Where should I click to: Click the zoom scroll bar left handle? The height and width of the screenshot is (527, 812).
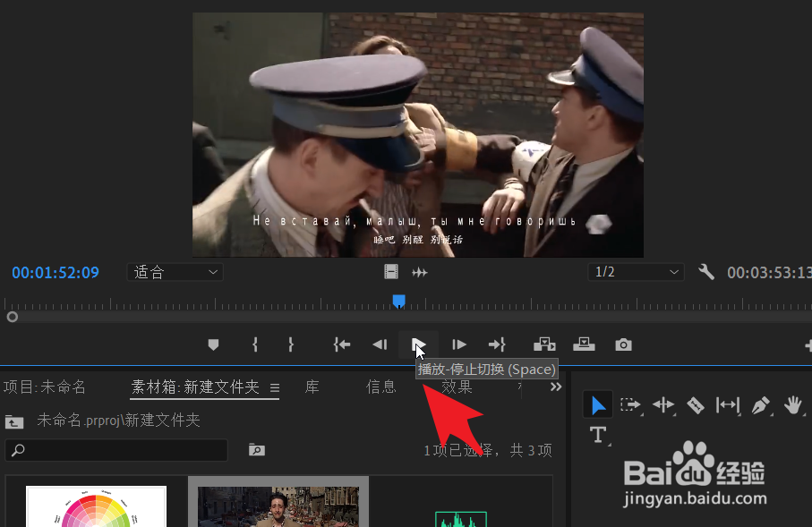coord(13,317)
